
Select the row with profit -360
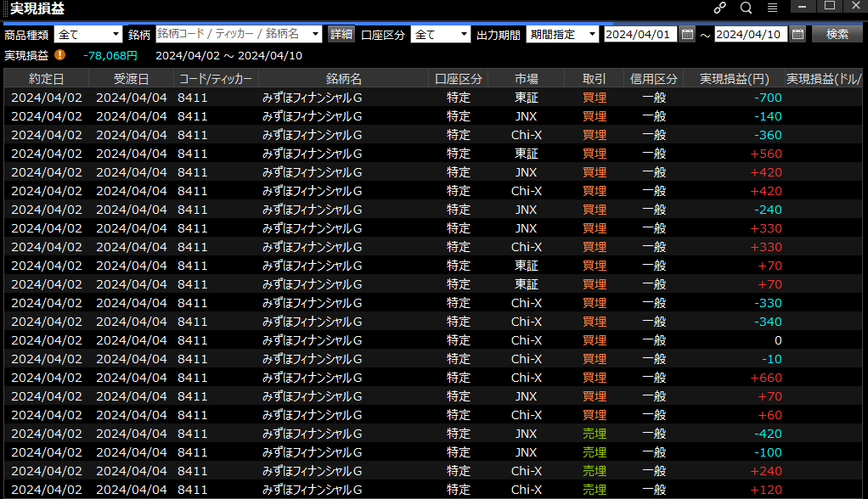point(433,135)
